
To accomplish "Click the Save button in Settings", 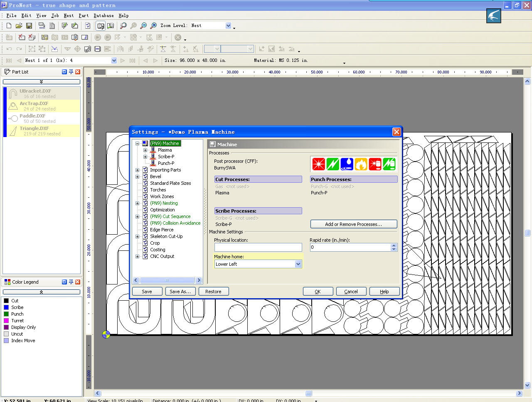I will 147,292.
